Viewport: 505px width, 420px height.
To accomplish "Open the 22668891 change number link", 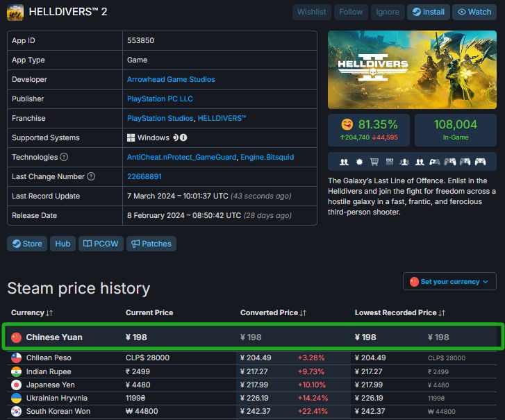I will 144,177.
